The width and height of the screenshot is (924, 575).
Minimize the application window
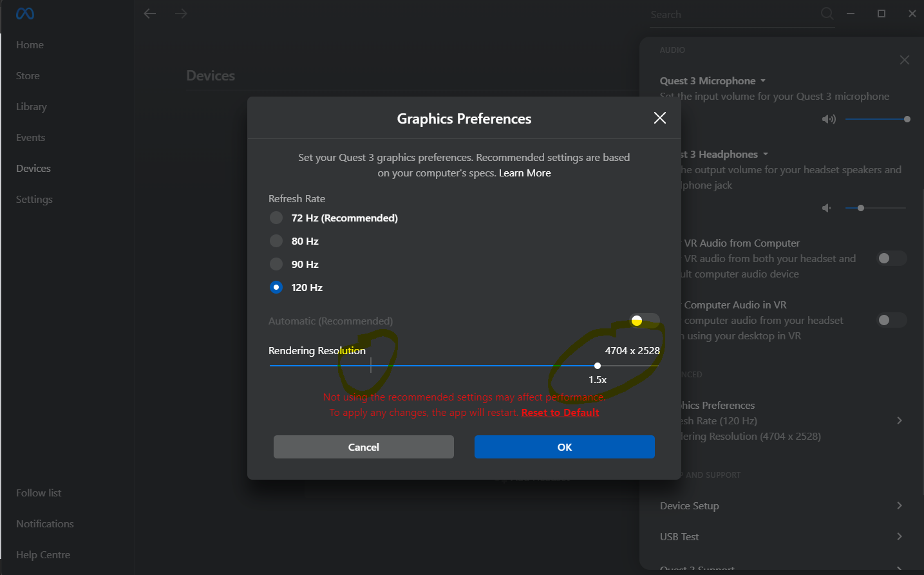(x=851, y=14)
